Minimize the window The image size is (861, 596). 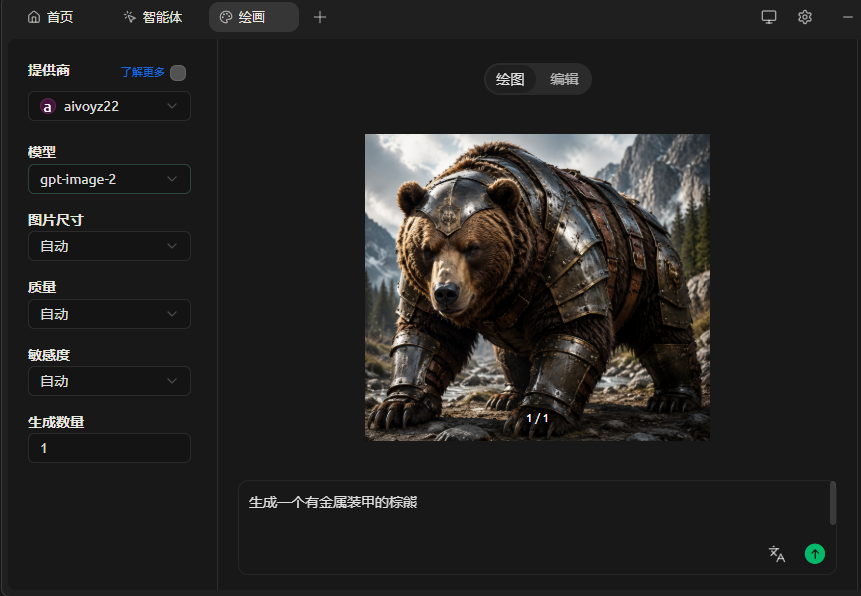point(848,17)
